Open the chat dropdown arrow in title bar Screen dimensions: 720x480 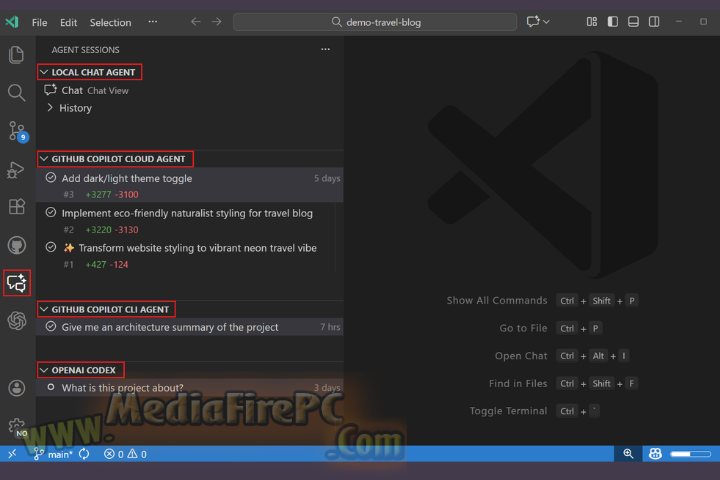[546, 22]
